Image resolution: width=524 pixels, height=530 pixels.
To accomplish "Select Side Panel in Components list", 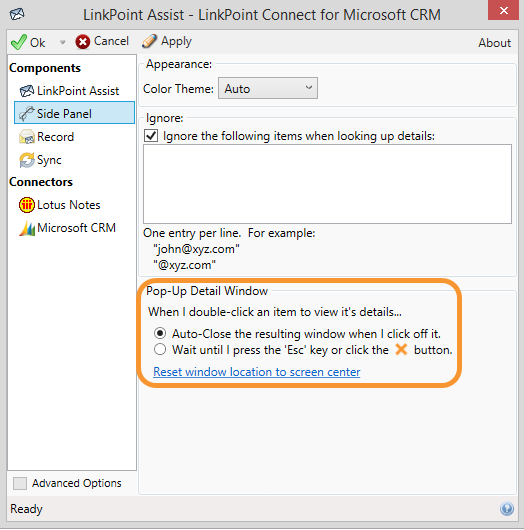I will click(x=74, y=113).
